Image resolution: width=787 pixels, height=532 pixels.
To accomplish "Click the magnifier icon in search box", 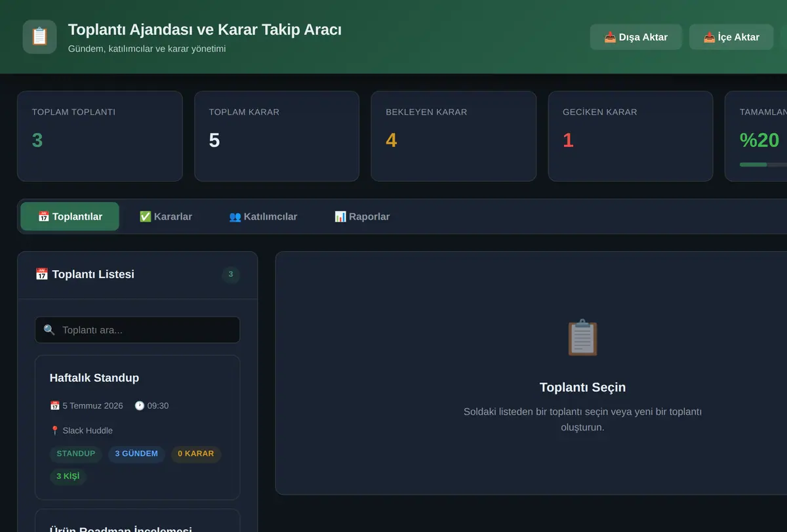I will point(49,330).
